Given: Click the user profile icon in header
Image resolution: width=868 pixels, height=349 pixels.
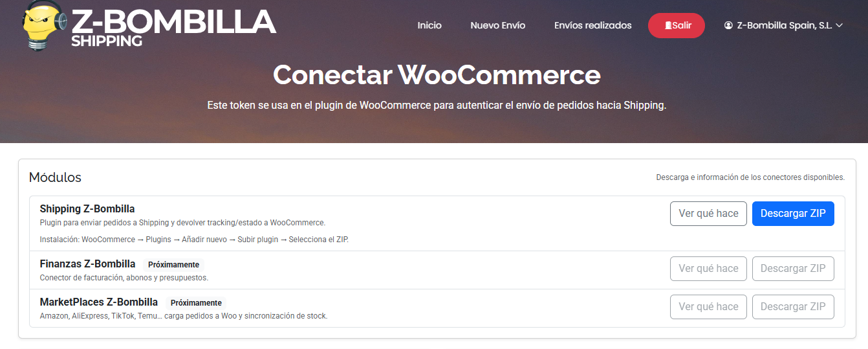Looking at the screenshot, I should 728,26.
